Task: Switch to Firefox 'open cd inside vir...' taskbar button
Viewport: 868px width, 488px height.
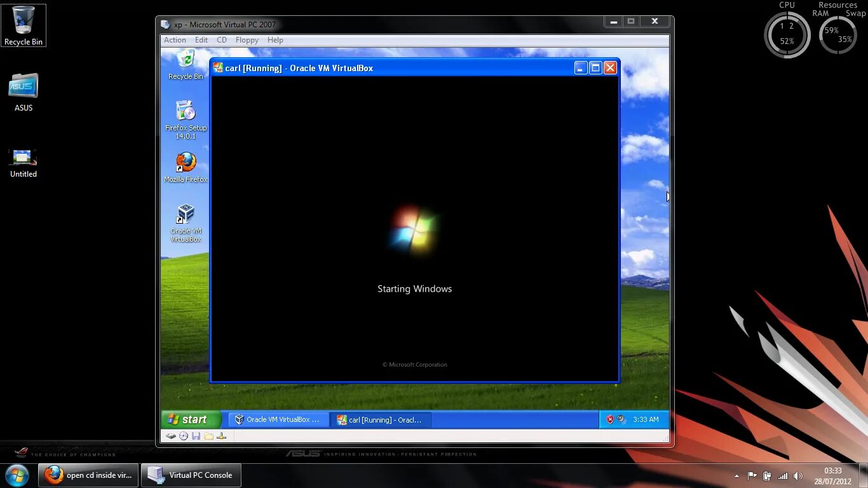Action: point(88,475)
